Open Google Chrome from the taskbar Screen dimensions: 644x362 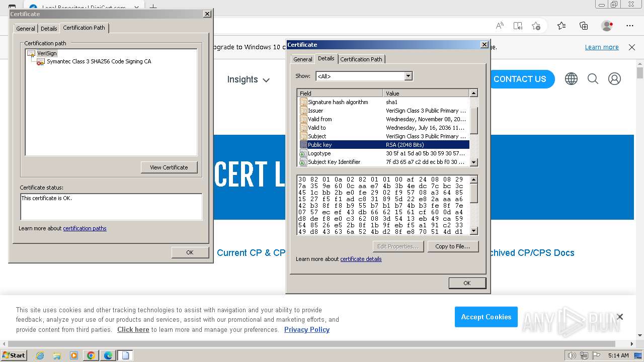click(x=91, y=355)
